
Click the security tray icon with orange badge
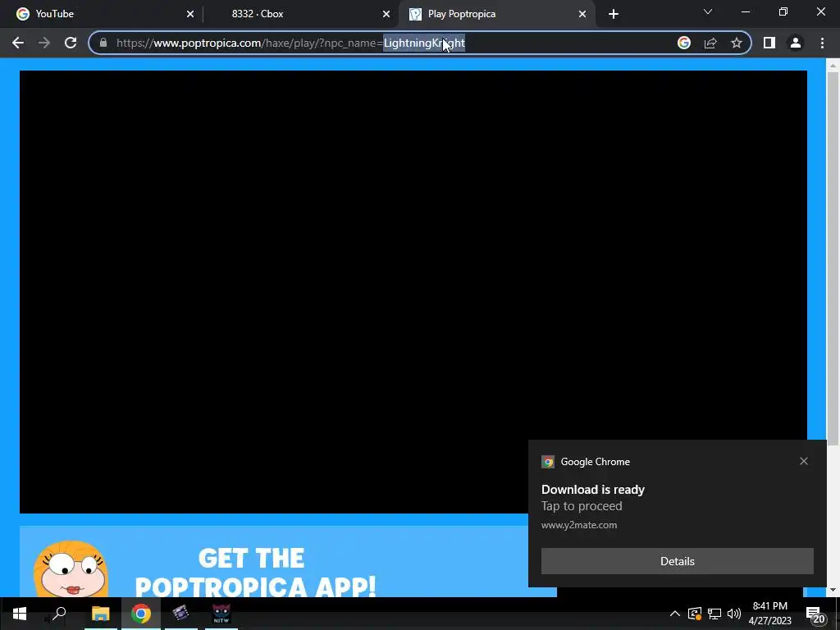(694, 614)
